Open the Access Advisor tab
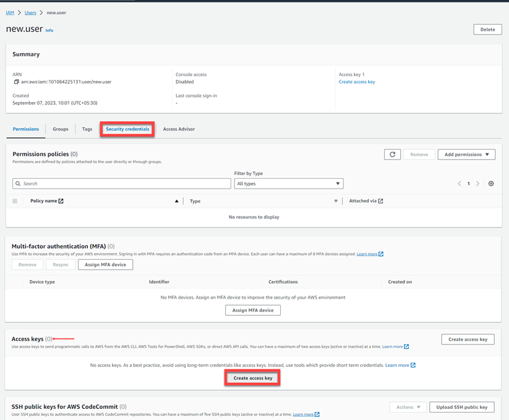The image size is (509, 420). [179, 129]
